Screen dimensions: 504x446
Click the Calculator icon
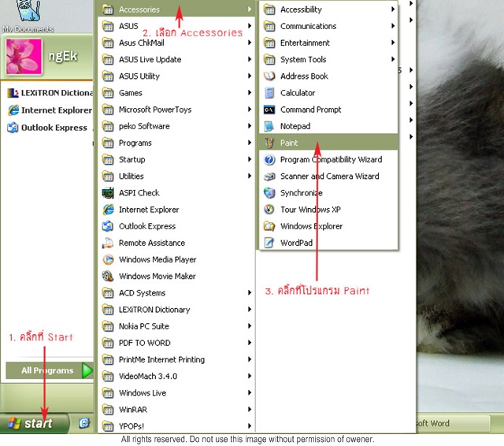point(269,93)
